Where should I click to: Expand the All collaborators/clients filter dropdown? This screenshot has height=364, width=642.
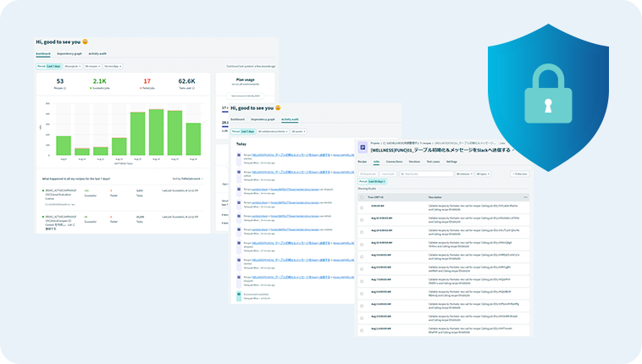273,131
